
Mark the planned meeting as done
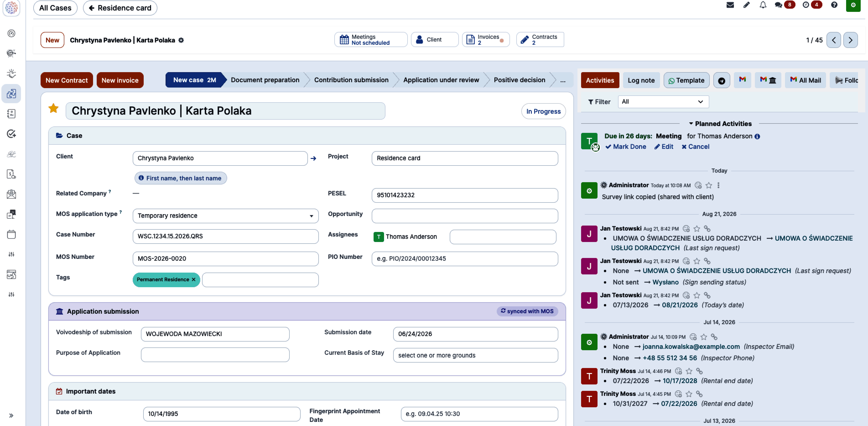click(626, 146)
